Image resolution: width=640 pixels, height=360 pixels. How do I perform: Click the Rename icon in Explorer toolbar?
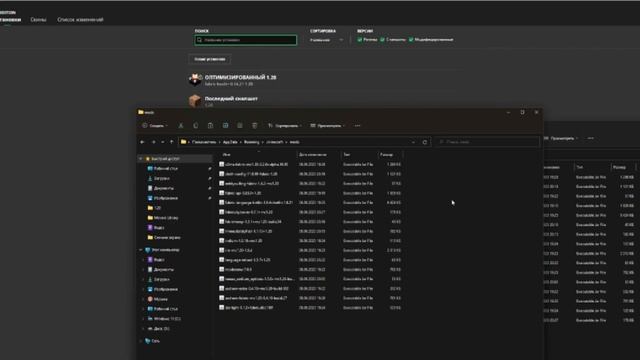pos(225,126)
